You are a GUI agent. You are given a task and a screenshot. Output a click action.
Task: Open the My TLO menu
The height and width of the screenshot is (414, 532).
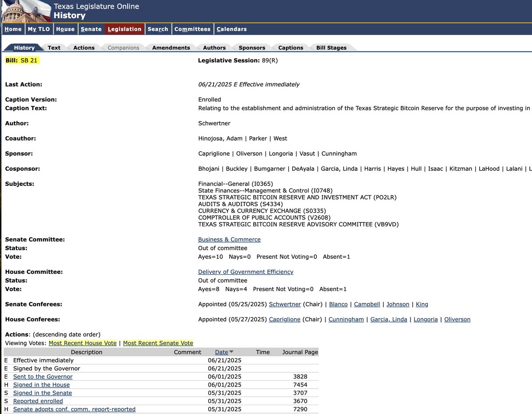tap(39, 29)
